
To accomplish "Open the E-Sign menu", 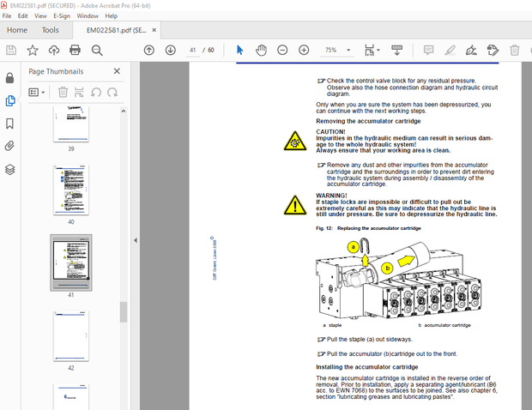I will point(62,16).
